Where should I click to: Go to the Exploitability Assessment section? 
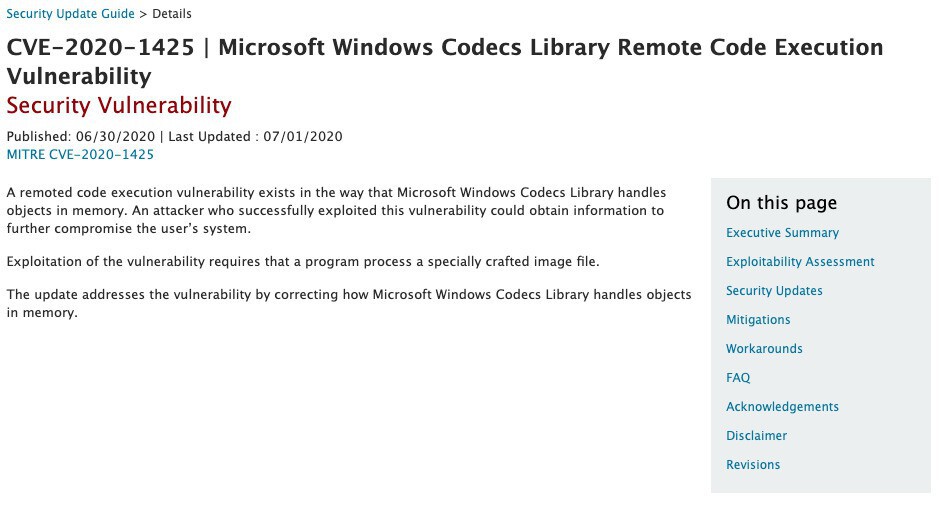pos(800,262)
